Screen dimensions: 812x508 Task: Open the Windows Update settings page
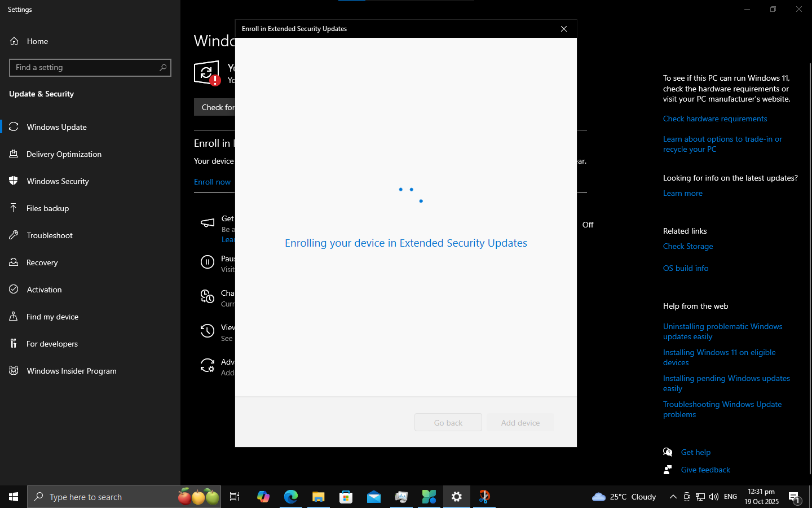pyautogui.click(x=90, y=127)
